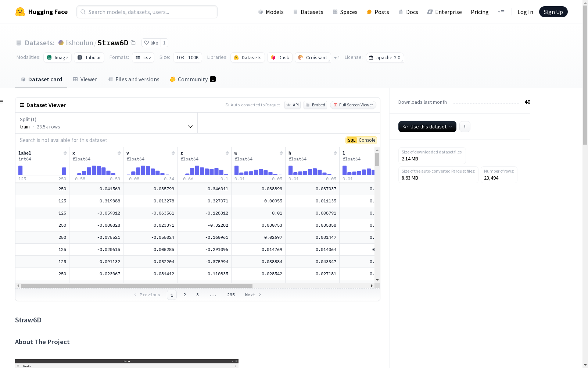588x368 pixels.
Task: Open Docs in the top navigation
Action: [408, 12]
